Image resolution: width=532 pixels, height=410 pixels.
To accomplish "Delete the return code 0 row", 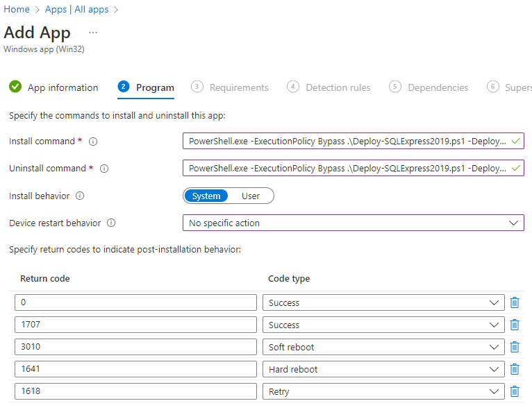I will coord(515,302).
